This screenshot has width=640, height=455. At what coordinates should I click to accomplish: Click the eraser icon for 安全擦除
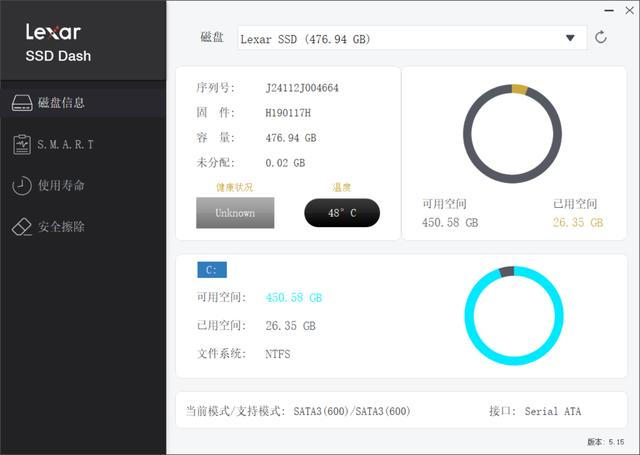[22, 227]
